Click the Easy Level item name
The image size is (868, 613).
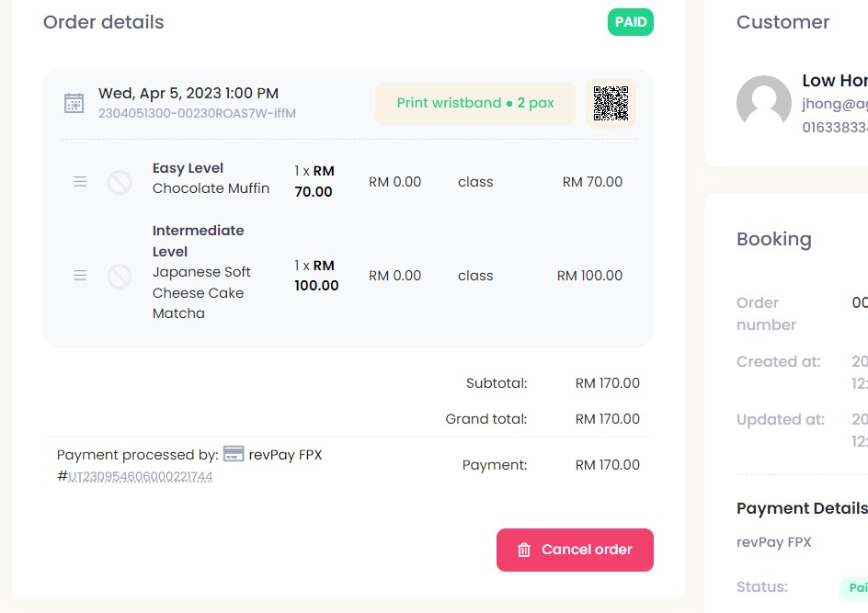point(188,168)
